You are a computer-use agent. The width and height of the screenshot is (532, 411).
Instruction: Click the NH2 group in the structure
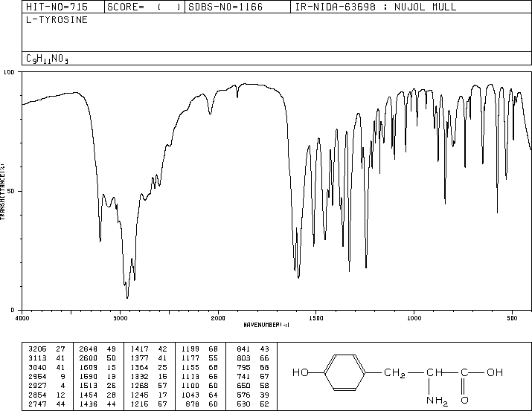click(x=437, y=401)
